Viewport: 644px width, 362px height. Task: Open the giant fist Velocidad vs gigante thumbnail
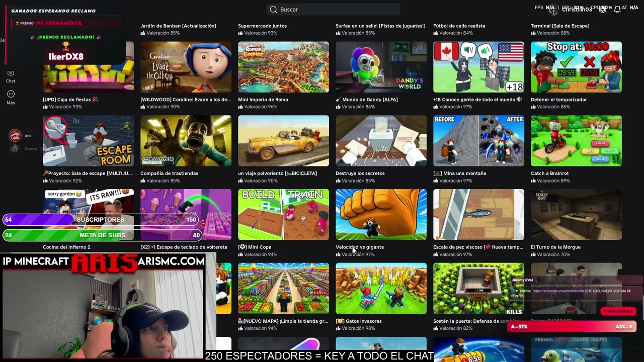(381, 215)
